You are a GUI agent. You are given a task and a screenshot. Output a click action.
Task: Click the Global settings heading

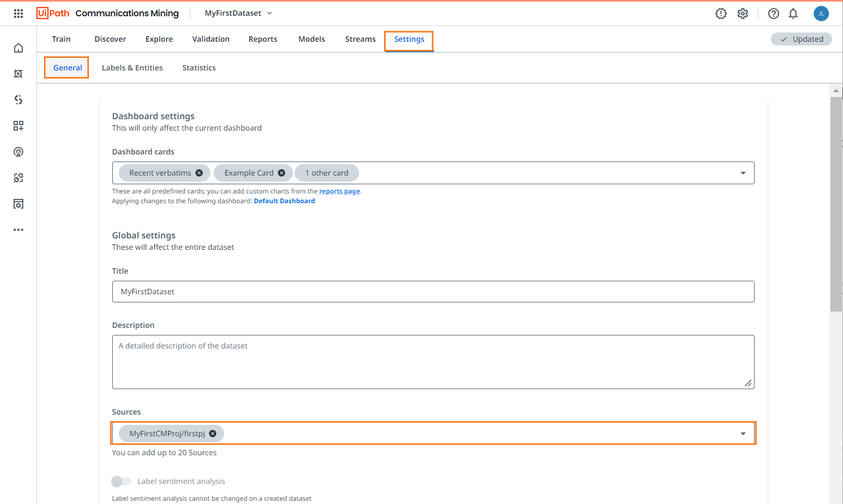144,235
